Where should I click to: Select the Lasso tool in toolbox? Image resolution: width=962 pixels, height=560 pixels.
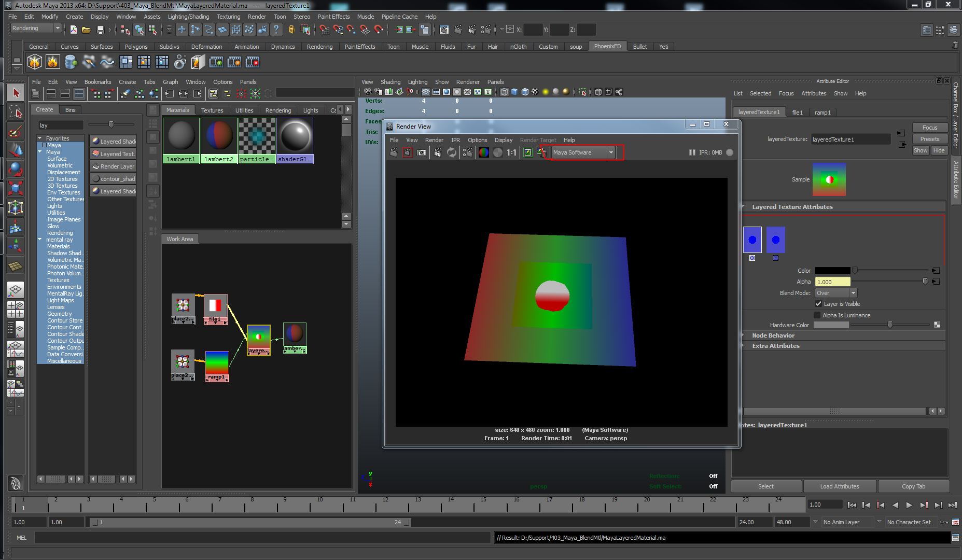click(16, 112)
